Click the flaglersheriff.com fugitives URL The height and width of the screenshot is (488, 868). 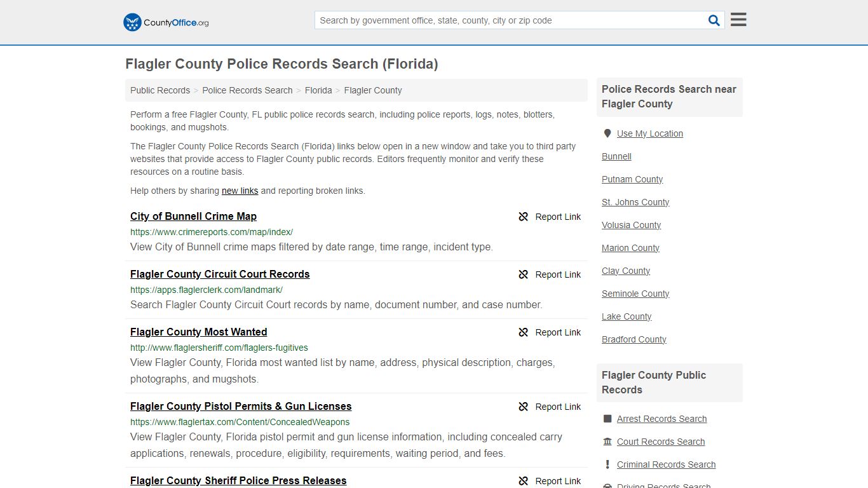219,348
